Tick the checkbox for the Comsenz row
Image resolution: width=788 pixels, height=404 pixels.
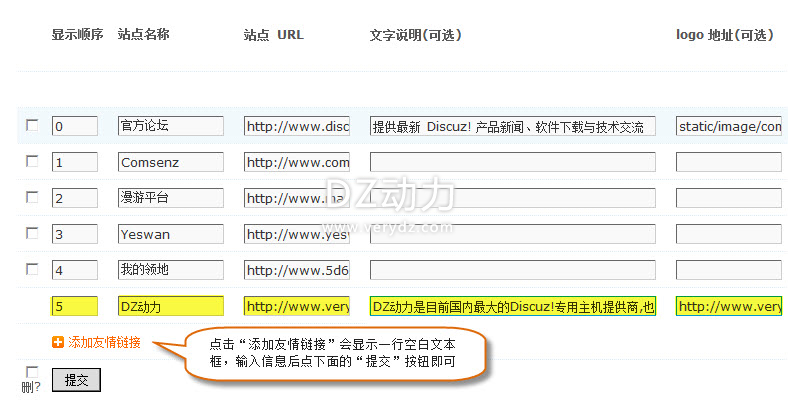click(x=32, y=161)
